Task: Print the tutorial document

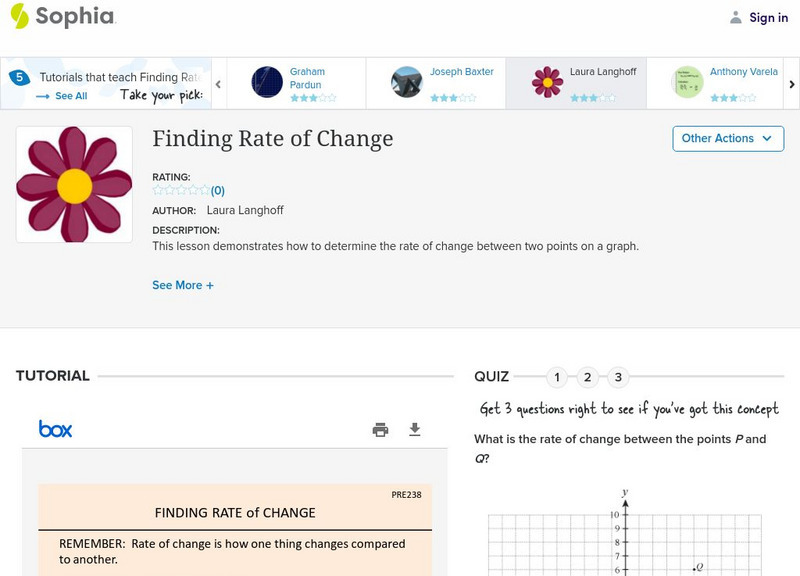Action: click(380, 430)
